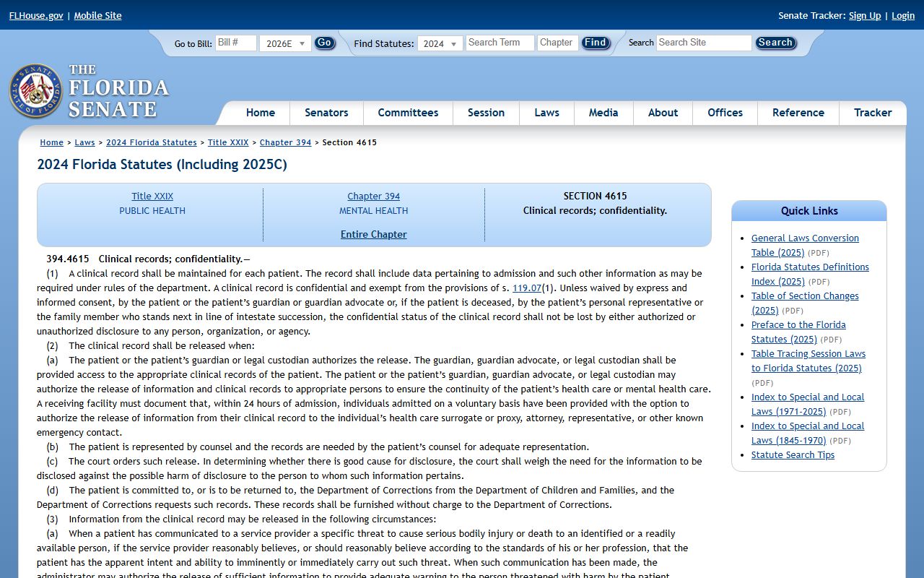Click Title XXIX link above PUBLIC HEALTH
Image resolution: width=924 pixels, height=578 pixels.
click(x=152, y=196)
